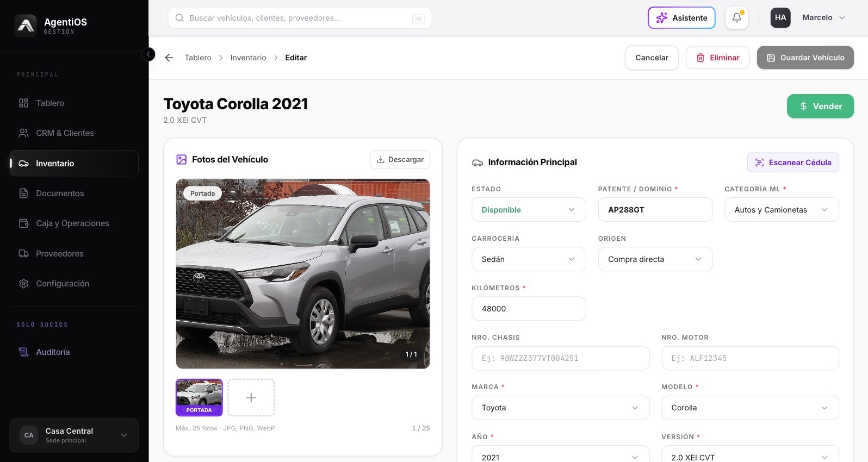Expand the Casa Central branch selector chevron
Screen dimensions: 868x462
point(124,435)
